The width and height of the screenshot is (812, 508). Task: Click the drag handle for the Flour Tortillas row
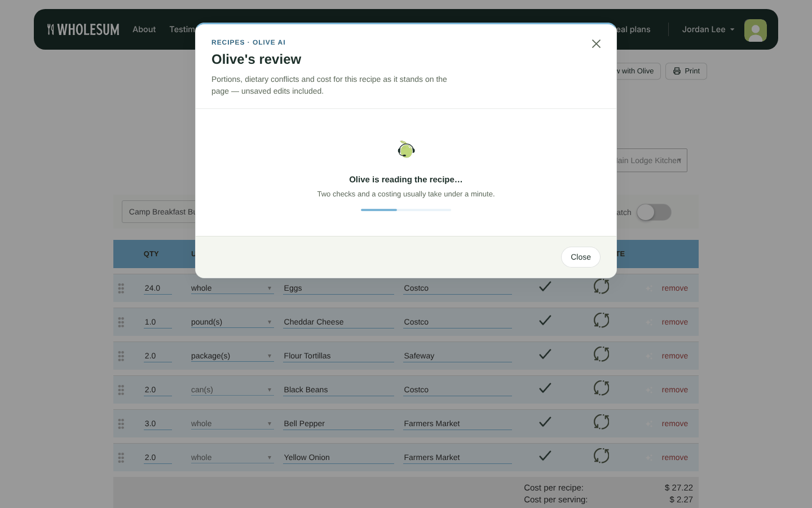coord(121,356)
